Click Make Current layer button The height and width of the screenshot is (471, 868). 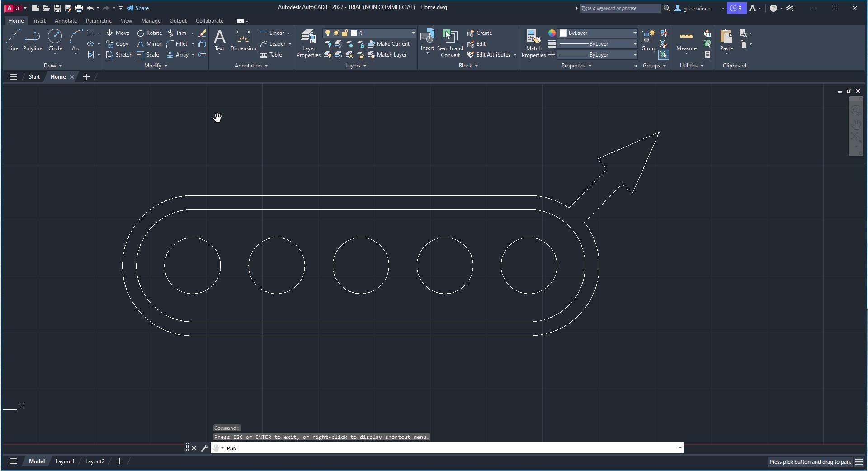(x=389, y=44)
